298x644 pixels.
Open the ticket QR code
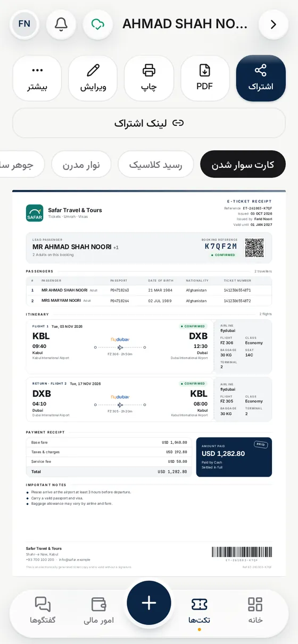254,248
